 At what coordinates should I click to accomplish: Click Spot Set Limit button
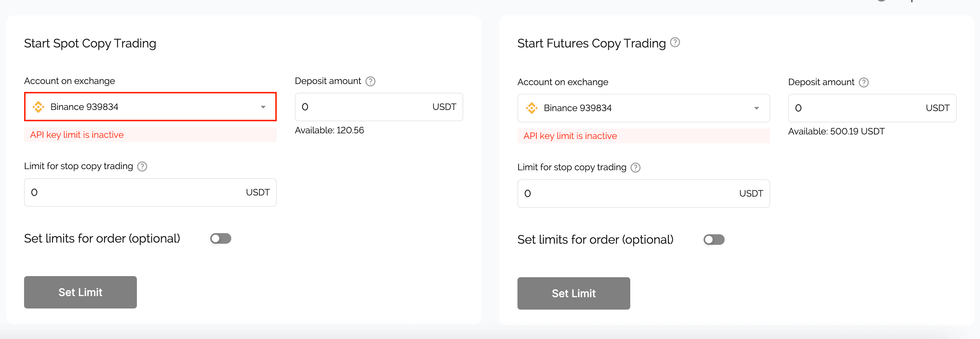(80, 292)
